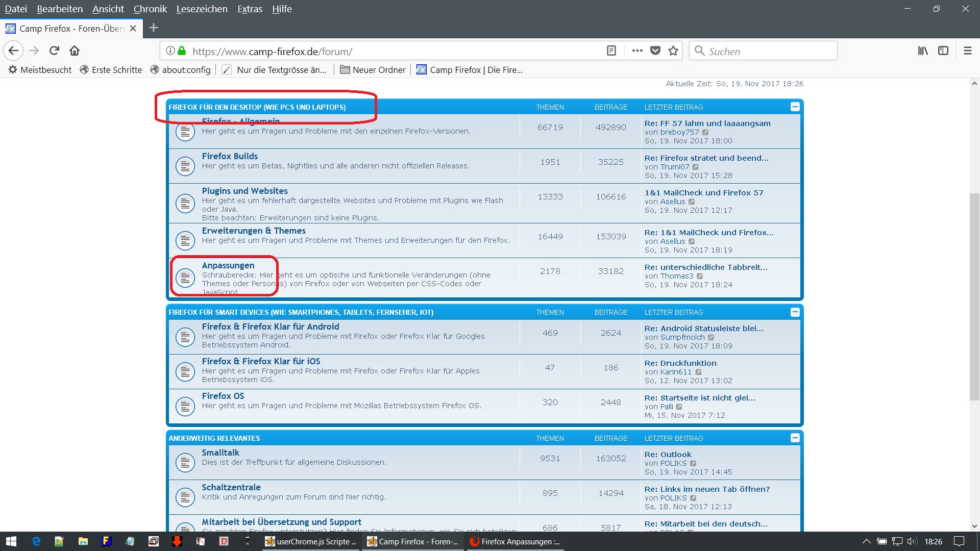The height and width of the screenshot is (551, 980).
Task: Open the Smalltalk forum link
Action: 220,453
